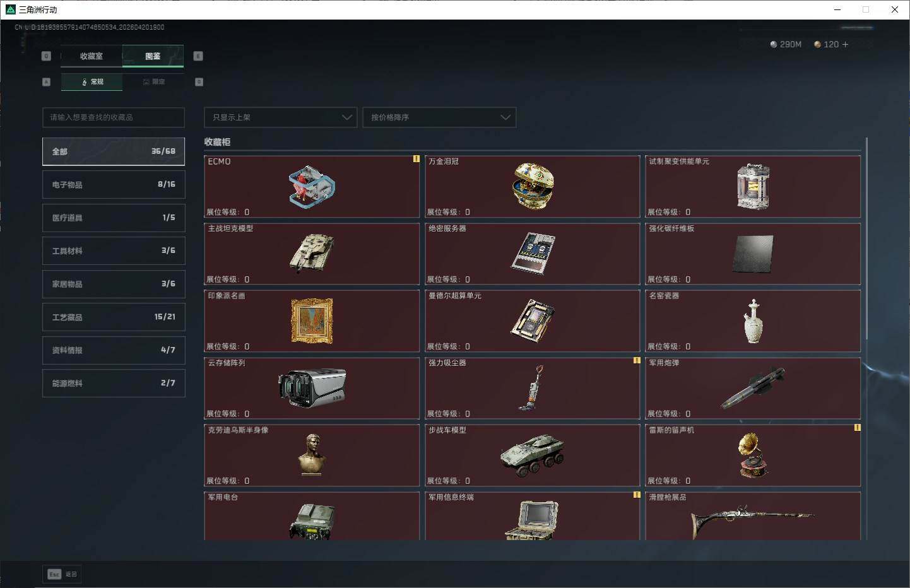Viewport: 910px width, 588px height.
Task: Click the yellow badge on 强力吸尘器 card
Action: (x=637, y=360)
